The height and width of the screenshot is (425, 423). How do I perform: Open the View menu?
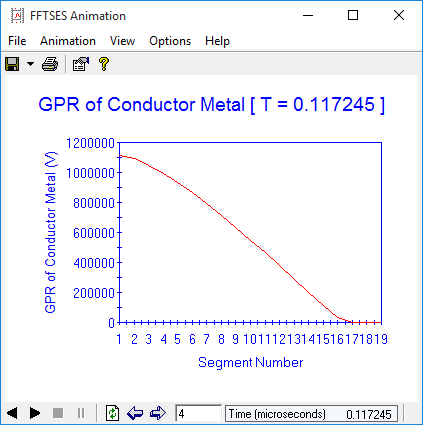[x=122, y=41]
